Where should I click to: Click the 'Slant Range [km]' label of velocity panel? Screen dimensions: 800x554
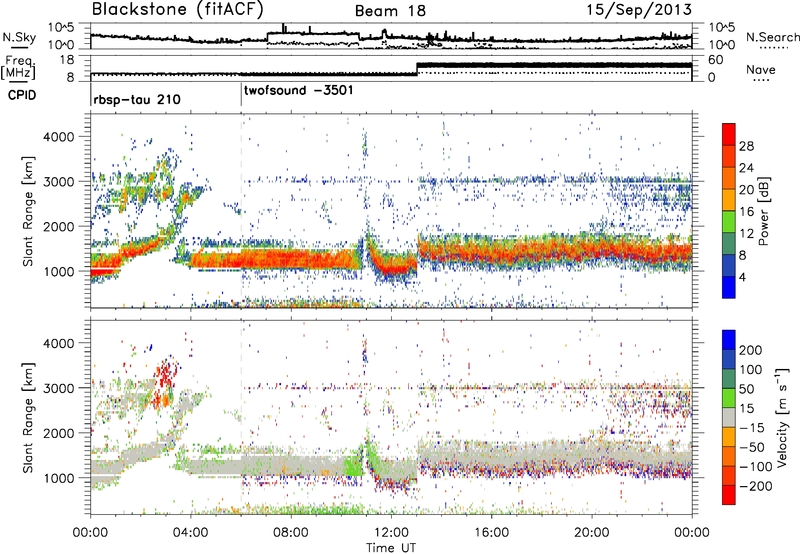point(29,417)
